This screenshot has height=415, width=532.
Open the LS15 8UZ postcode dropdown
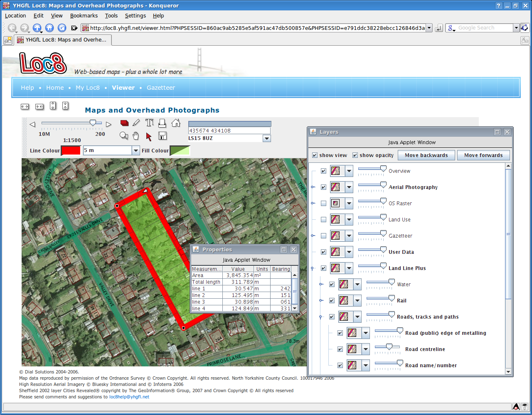coord(267,138)
